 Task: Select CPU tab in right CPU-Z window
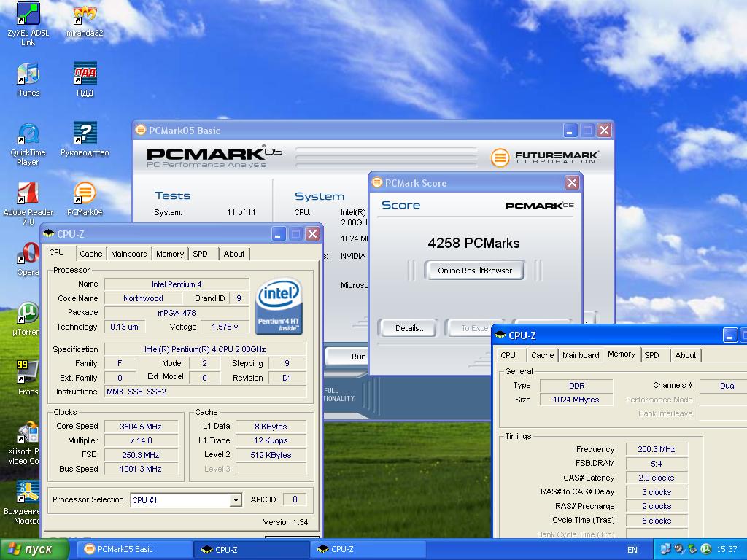click(x=508, y=355)
